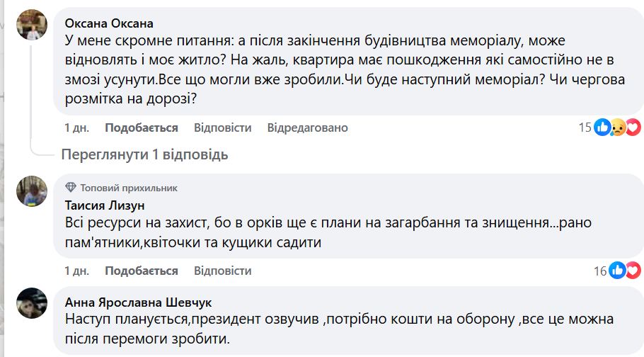This screenshot has height=357, width=644.
Task: Click the blue like reaction on Оксана's comment
Action: click(602, 127)
